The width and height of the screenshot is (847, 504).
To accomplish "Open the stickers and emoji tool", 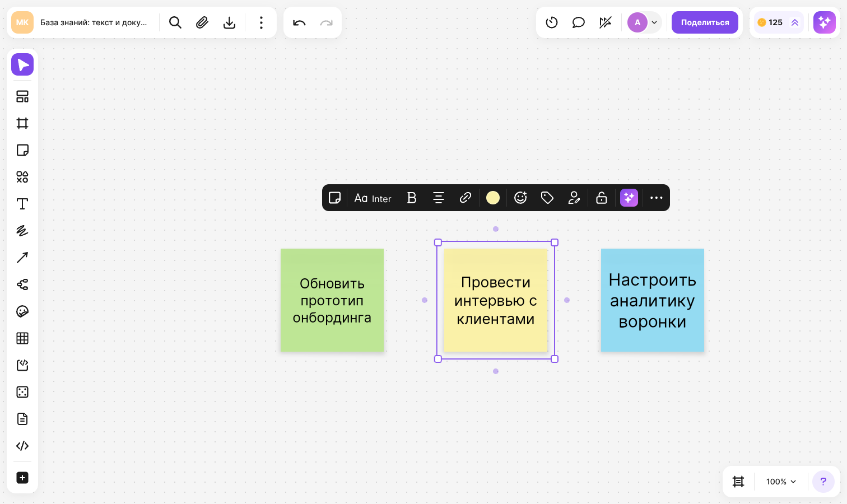I will tap(22, 311).
